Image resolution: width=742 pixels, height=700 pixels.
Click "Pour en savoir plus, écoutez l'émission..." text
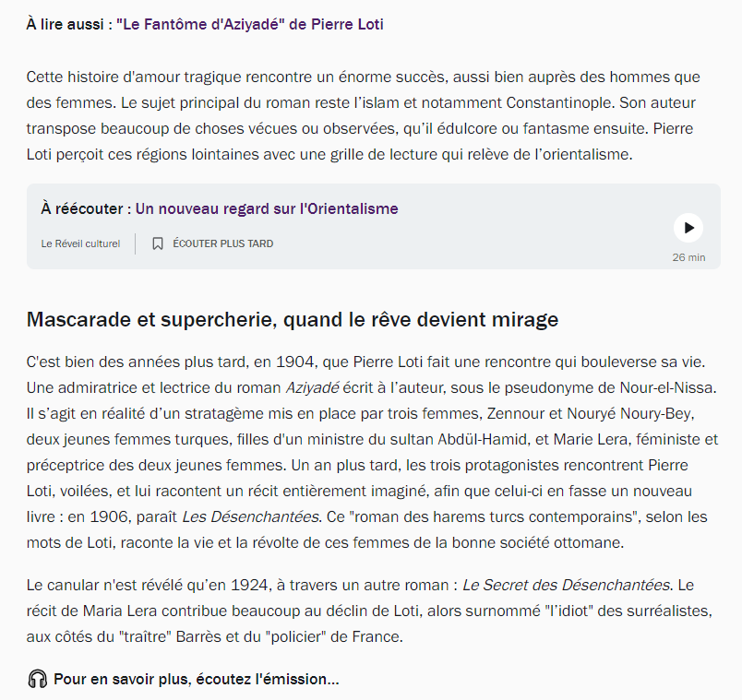click(x=196, y=680)
